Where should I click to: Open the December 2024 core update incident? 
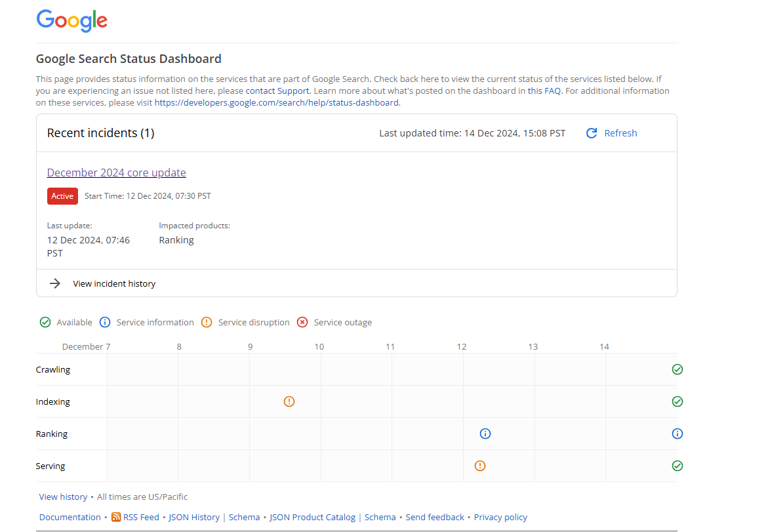point(117,173)
